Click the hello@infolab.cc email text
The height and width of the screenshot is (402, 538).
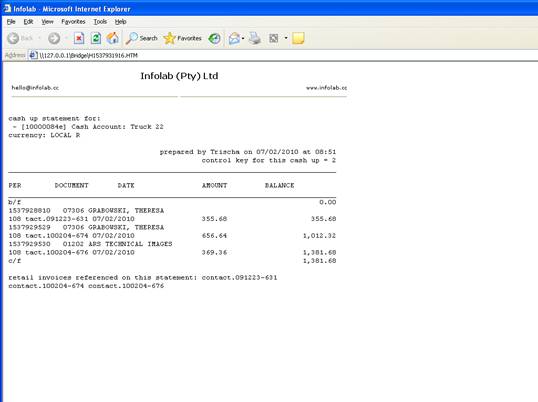click(x=35, y=88)
